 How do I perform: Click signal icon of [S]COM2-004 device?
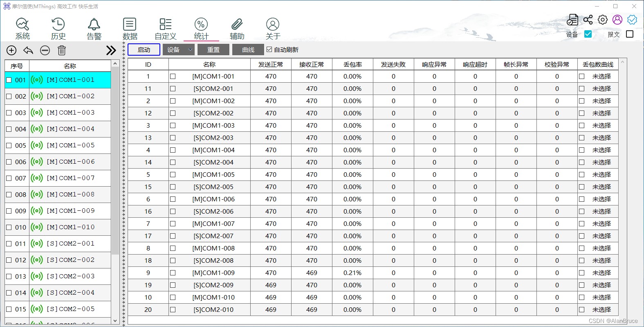pos(37,293)
